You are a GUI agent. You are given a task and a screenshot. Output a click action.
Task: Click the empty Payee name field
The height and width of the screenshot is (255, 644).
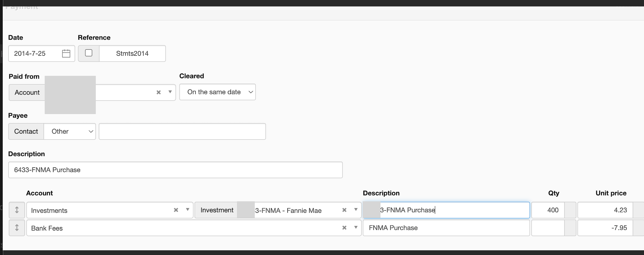point(182,132)
